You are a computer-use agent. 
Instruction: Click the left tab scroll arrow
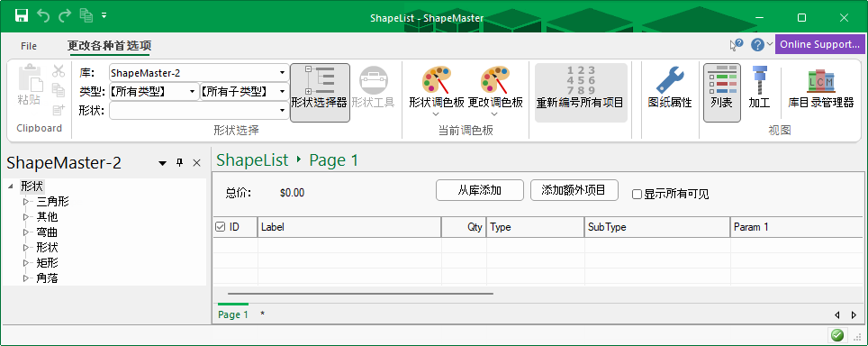[838, 315]
